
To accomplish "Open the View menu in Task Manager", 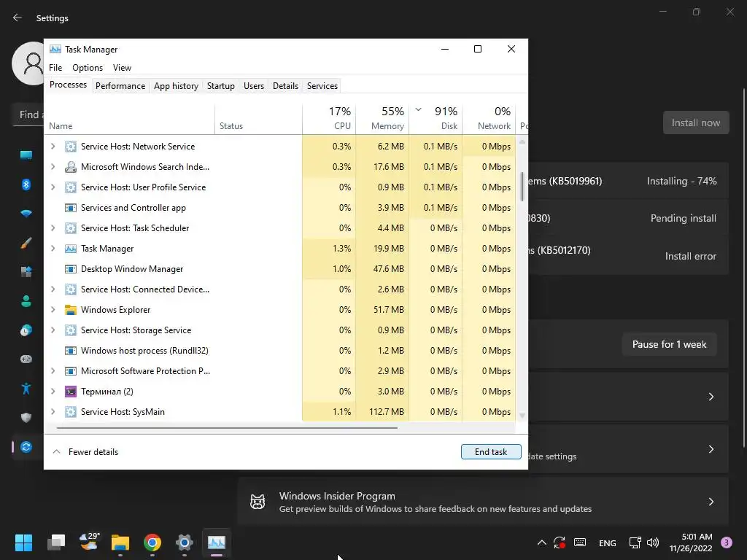I will point(122,68).
